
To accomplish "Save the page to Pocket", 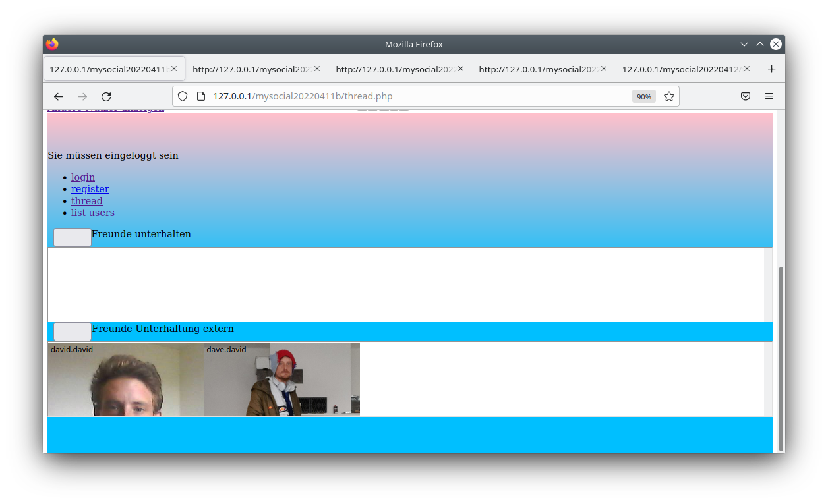I will [x=746, y=96].
